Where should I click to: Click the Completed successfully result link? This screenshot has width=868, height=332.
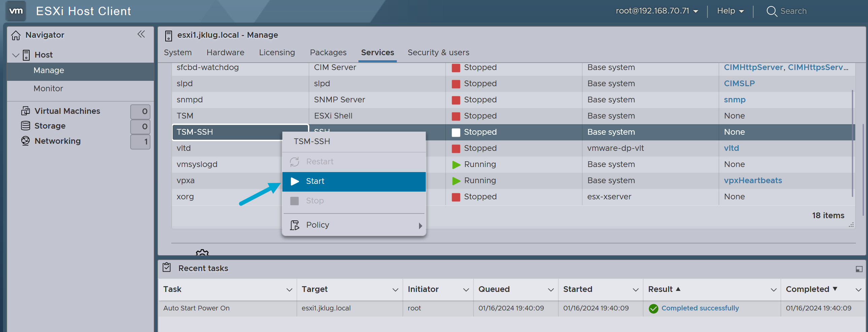[699, 308]
